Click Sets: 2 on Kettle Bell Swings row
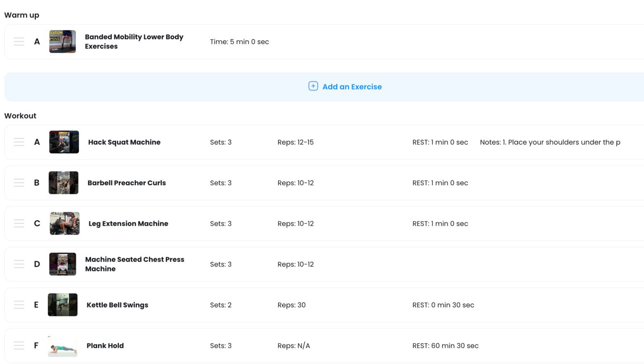The width and height of the screenshot is (644, 364). [220, 305]
